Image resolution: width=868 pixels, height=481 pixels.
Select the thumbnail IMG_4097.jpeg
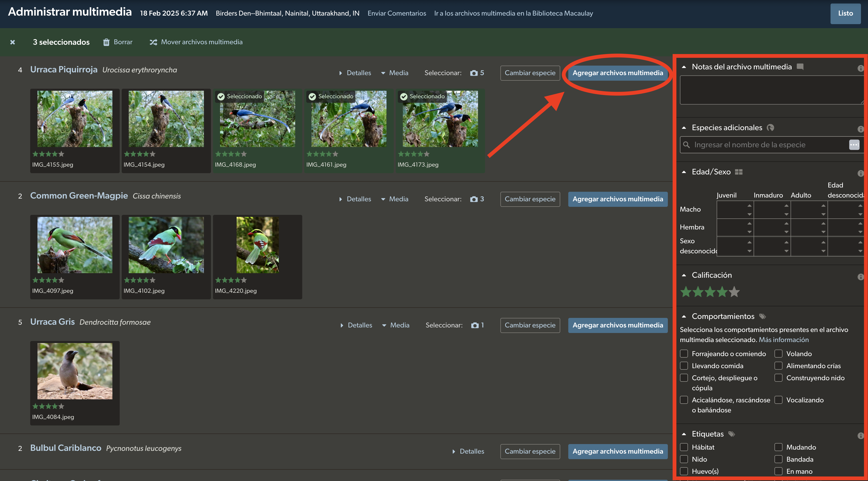coord(74,245)
